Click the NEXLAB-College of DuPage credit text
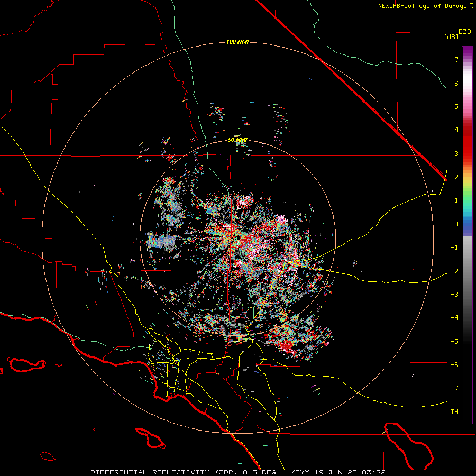Image resolution: width=476 pixels, height=476 pixels. 423,6
